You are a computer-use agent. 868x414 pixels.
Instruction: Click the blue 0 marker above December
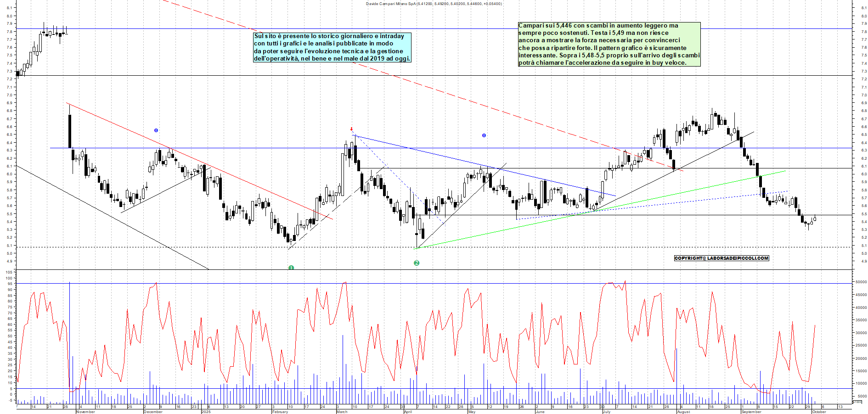tap(156, 131)
